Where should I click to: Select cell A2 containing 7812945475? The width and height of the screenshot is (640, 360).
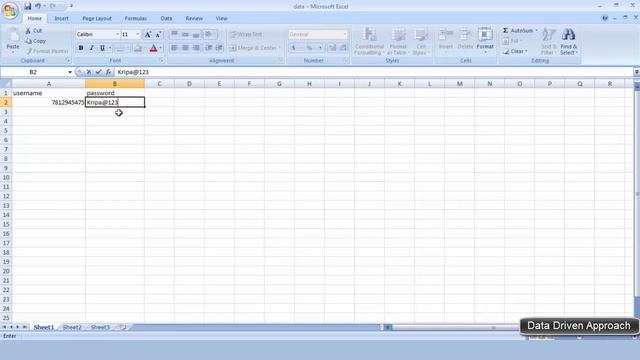click(x=49, y=102)
